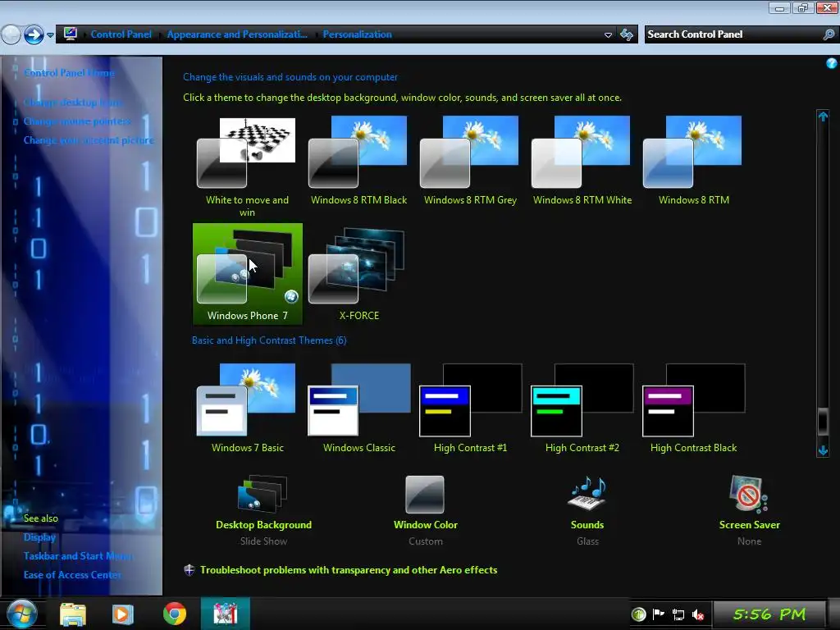Image resolution: width=840 pixels, height=630 pixels.
Task: Open the file explorer taskbar icon
Action: click(73, 614)
